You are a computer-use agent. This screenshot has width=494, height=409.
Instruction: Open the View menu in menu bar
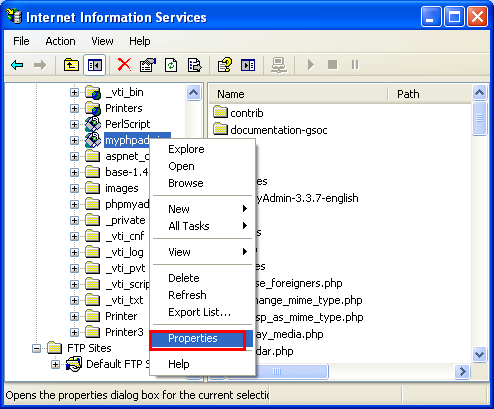pyautogui.click(x=102, y=41)
